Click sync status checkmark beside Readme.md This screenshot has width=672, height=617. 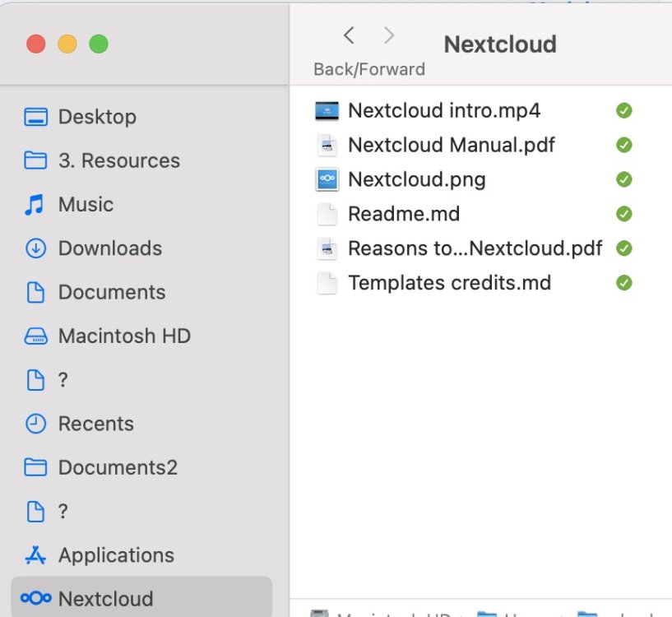(624, 214)
